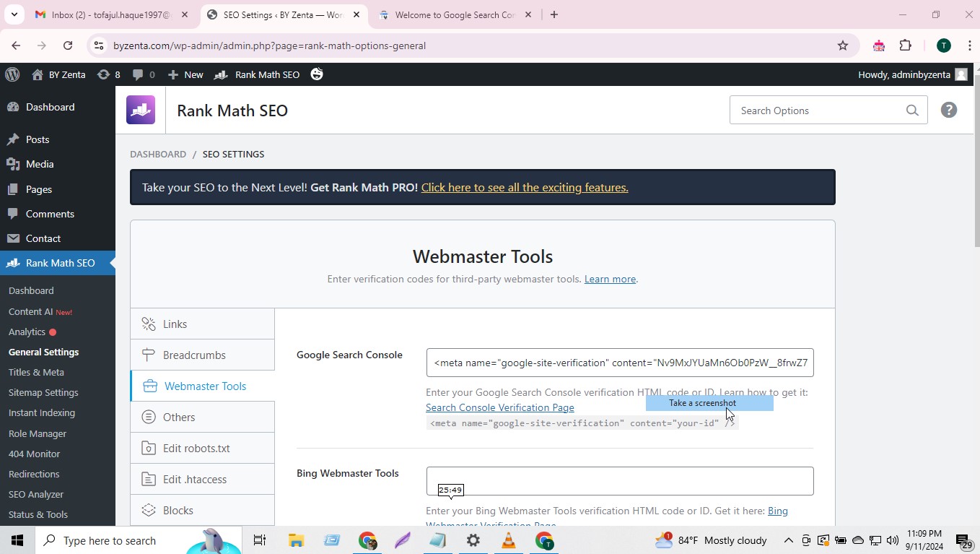Bookmark this page with star
This screenshot has width=980, height=554.
[843, 46]
